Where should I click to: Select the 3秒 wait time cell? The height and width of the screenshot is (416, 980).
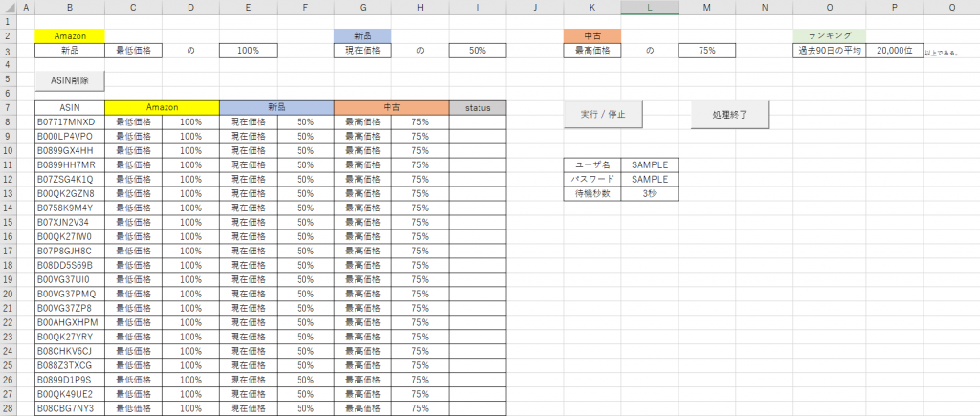tap(649, 193)
